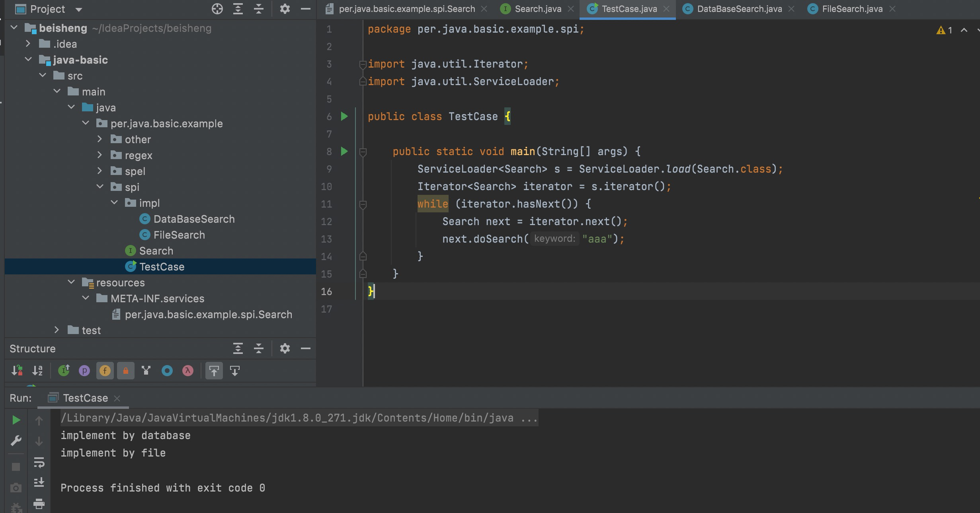The height and width of the screenshot is (513, 980).
Task: Select per.java.basic.example.spi.Search resource file
Action: coord(202,315)
